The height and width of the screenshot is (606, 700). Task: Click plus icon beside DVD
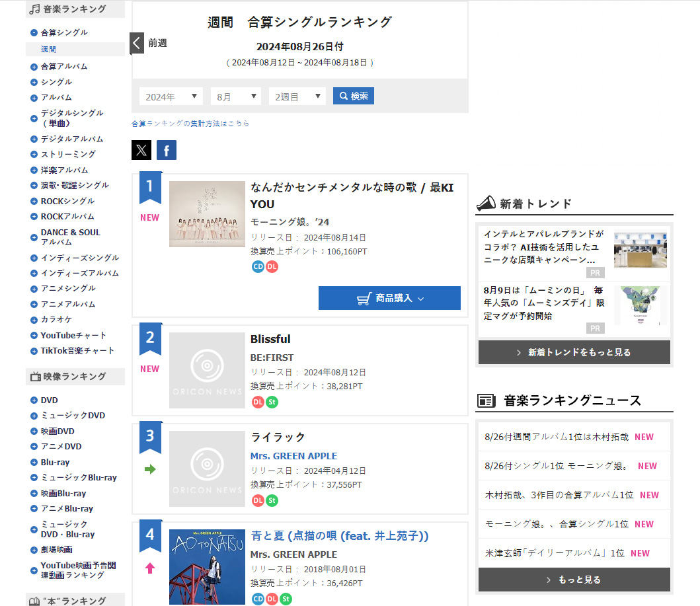click(x=34, y=400)
